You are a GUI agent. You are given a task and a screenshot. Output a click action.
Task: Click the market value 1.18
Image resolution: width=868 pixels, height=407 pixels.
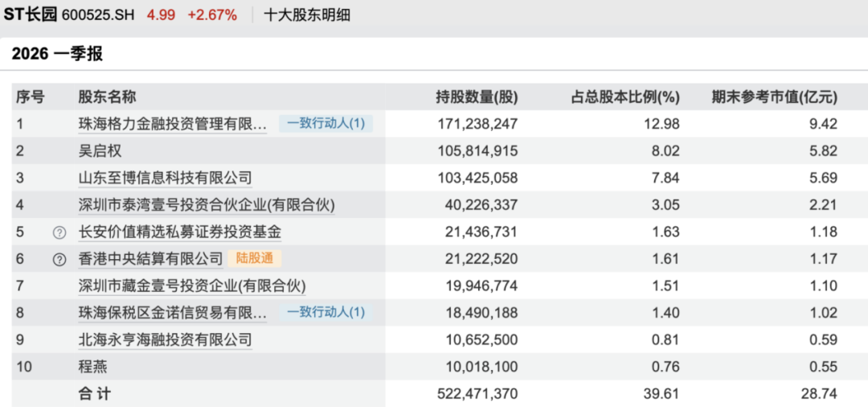click(825, 232)
